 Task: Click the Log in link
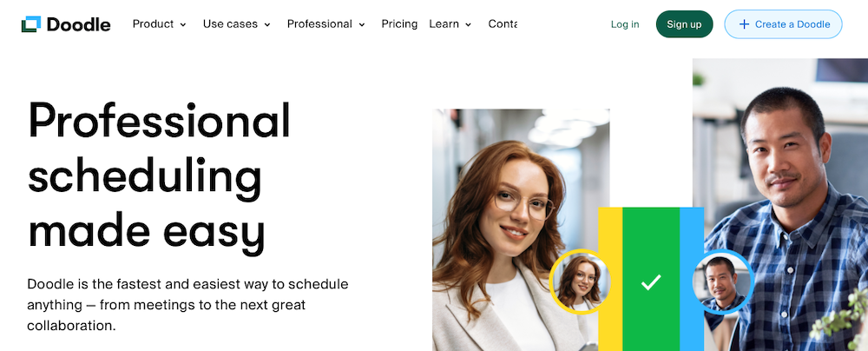coord(625,24)
